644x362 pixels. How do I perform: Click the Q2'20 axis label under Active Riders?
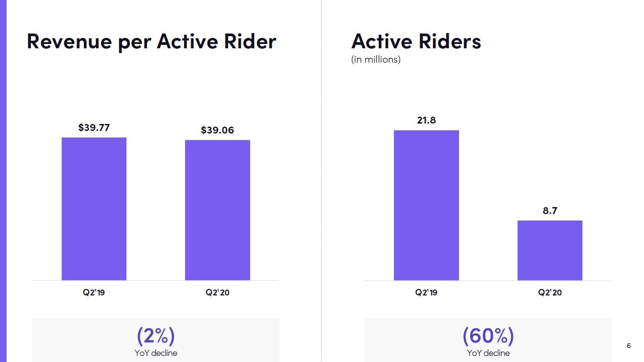550,292
